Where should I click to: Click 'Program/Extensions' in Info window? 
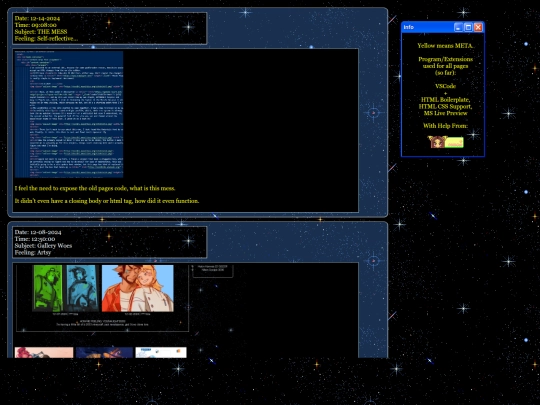[x=445, y=59]
